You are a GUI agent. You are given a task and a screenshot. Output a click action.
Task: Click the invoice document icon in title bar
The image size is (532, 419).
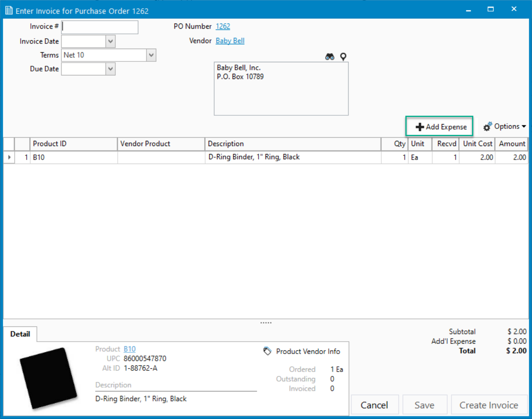click(x=9, y=10)
